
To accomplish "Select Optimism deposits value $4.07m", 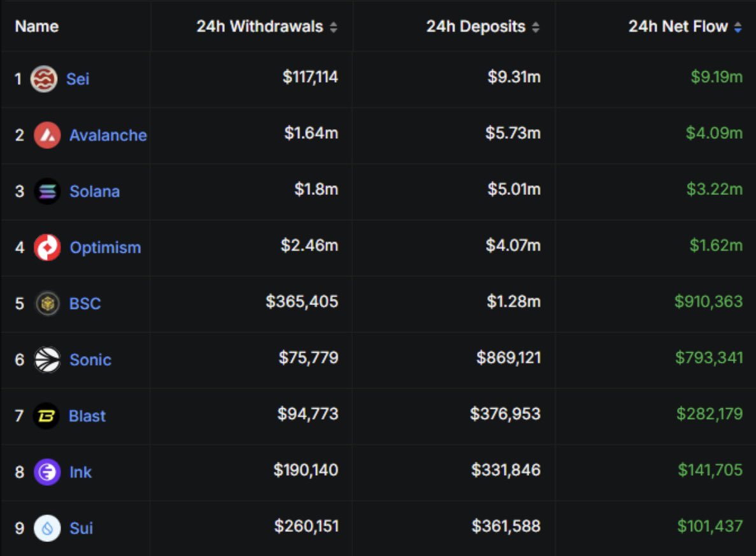I will pyautogui.click(x=513, y=245).
